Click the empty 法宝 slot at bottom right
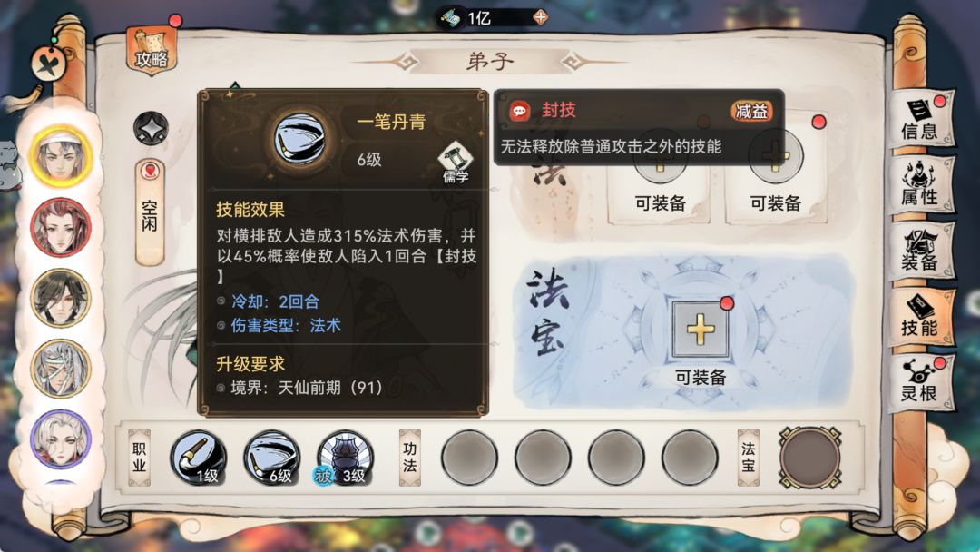Image resolution: width=980 pixels, height=552 pixels. coord(810,458)
